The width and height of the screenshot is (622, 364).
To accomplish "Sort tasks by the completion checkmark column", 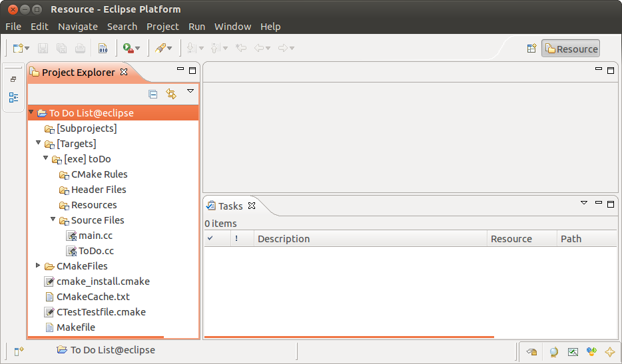I will 217,239.
